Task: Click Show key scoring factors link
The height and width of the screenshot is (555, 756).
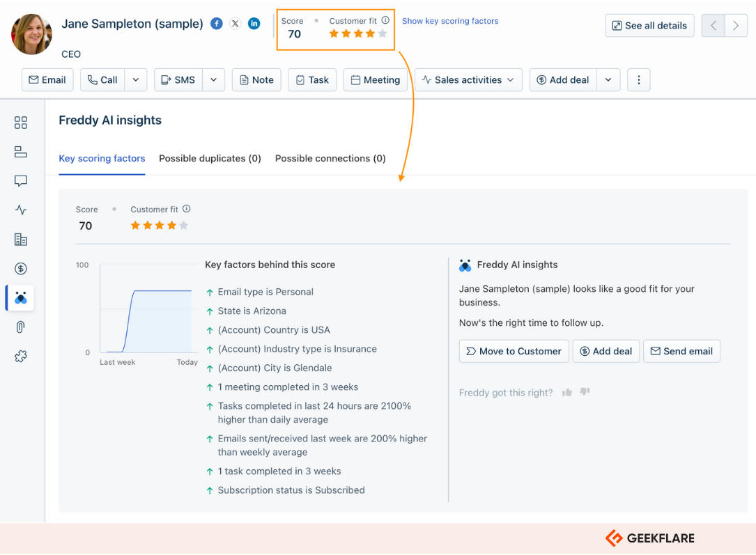Action: (x=450, y=21)
